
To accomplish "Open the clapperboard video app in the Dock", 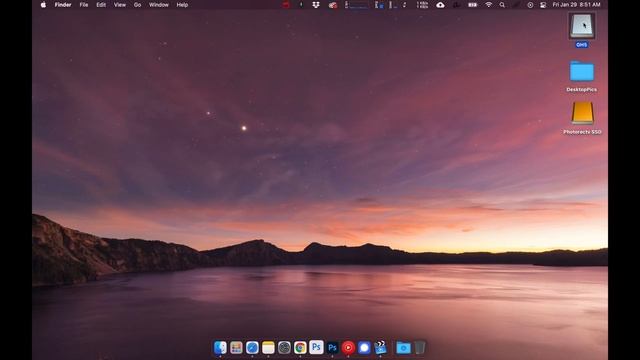I will pos(380,347).
